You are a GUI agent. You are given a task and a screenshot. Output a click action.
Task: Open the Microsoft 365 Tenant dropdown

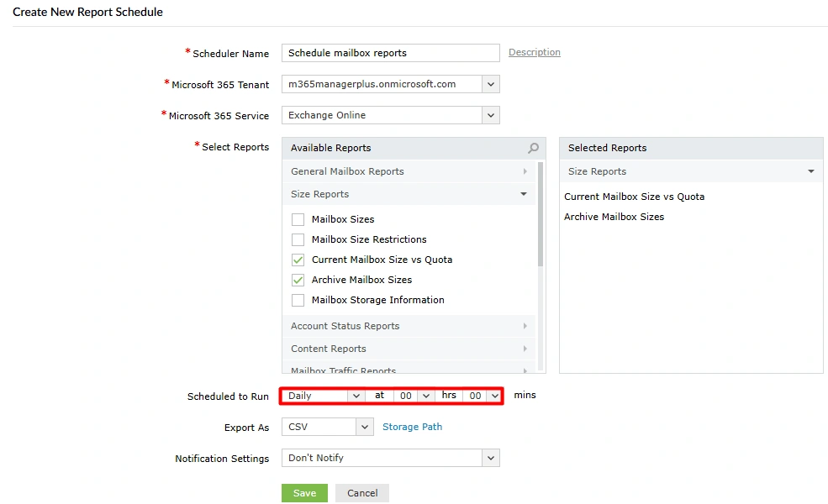coord(490,84)
